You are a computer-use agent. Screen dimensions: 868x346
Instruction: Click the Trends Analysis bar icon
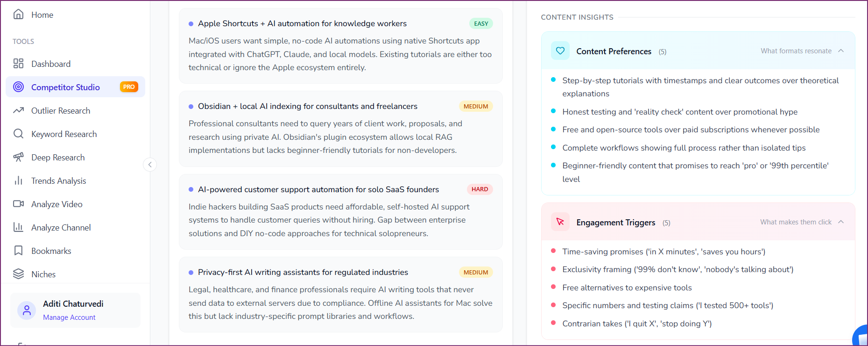click(x=18, y=180)
